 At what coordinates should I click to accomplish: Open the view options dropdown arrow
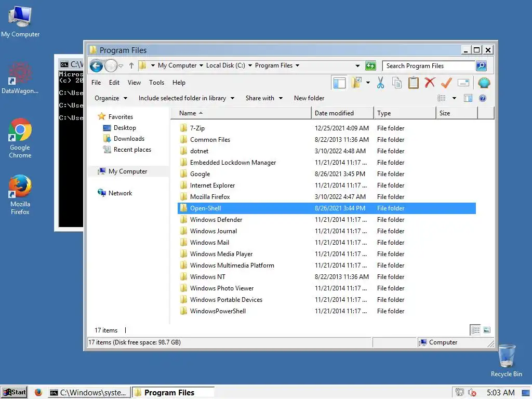pos(454,98)
